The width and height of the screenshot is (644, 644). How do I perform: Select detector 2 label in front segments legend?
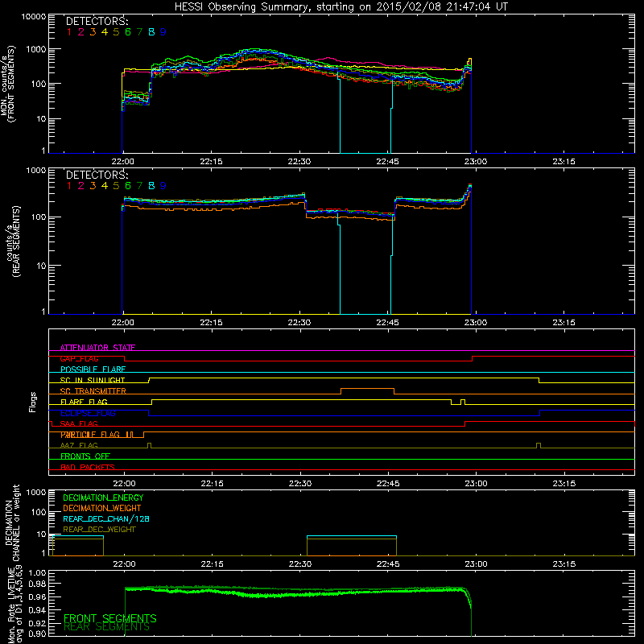click(81, 32)
